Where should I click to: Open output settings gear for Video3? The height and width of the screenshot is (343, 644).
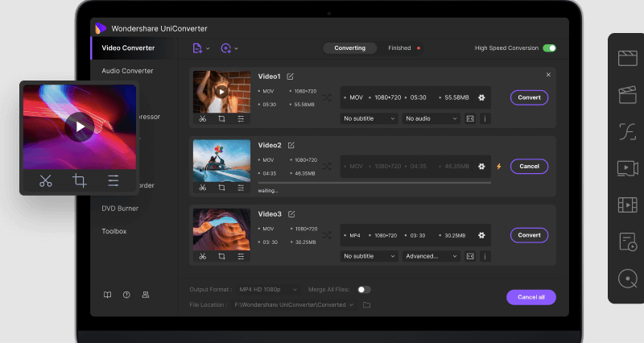coord(481,235)
